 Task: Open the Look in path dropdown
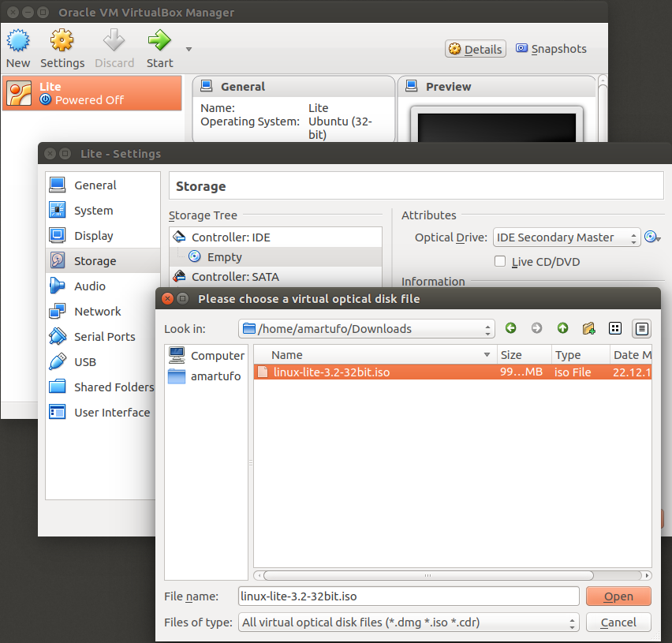point(367,329)
